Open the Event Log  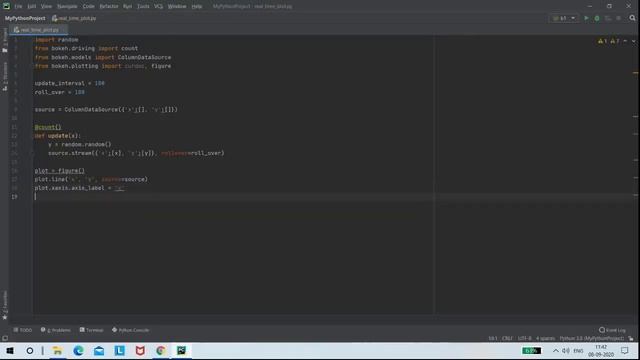tap(612, 330)
